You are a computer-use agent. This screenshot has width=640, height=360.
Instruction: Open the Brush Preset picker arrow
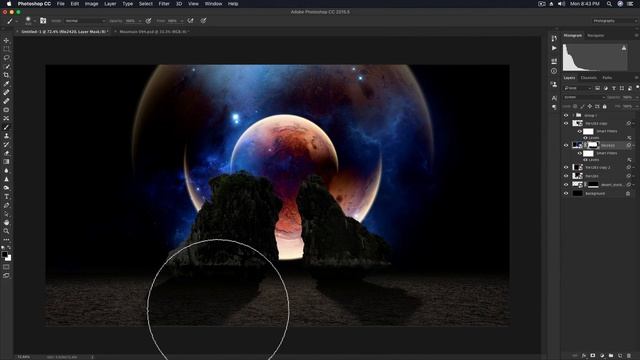click(x=34, y=20)
